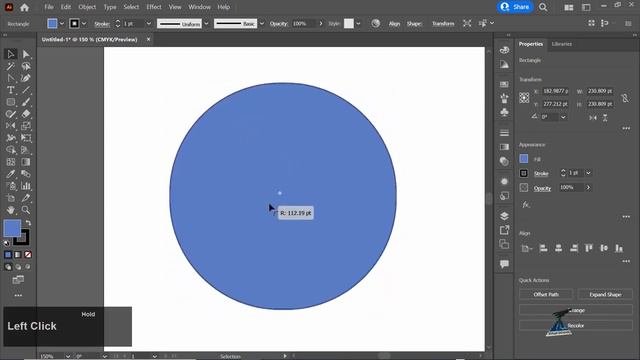Set paint mode to Color
Image resolution: width=640 pixels, height=360 pixels.
coord(8,255)
